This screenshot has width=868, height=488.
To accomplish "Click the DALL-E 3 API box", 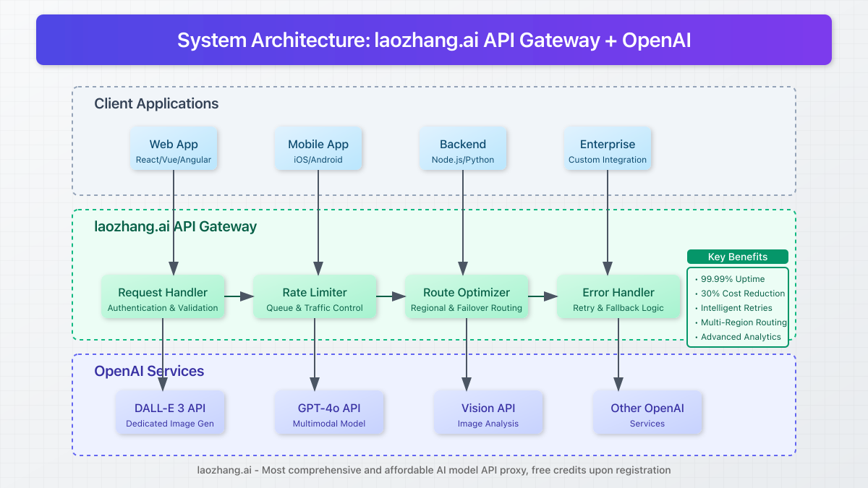I will [170, 412].
